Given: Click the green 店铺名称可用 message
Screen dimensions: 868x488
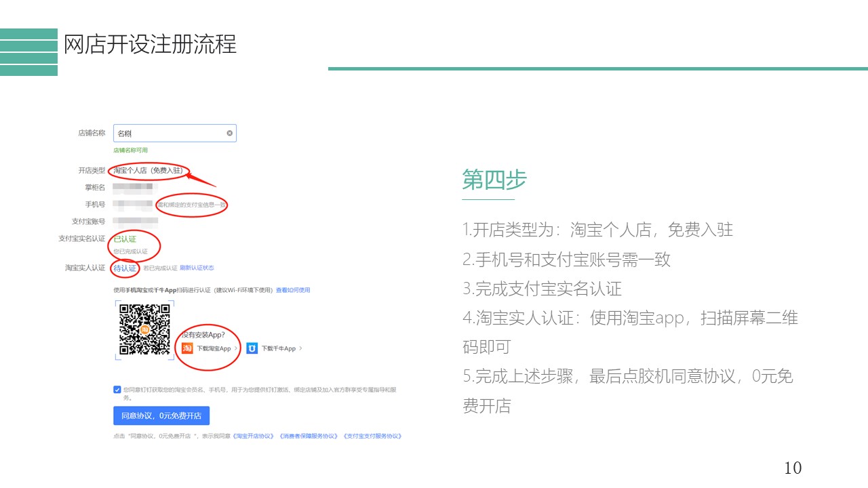Looking at the screenshot, I should pyautogui.click(x=130, y=150).
